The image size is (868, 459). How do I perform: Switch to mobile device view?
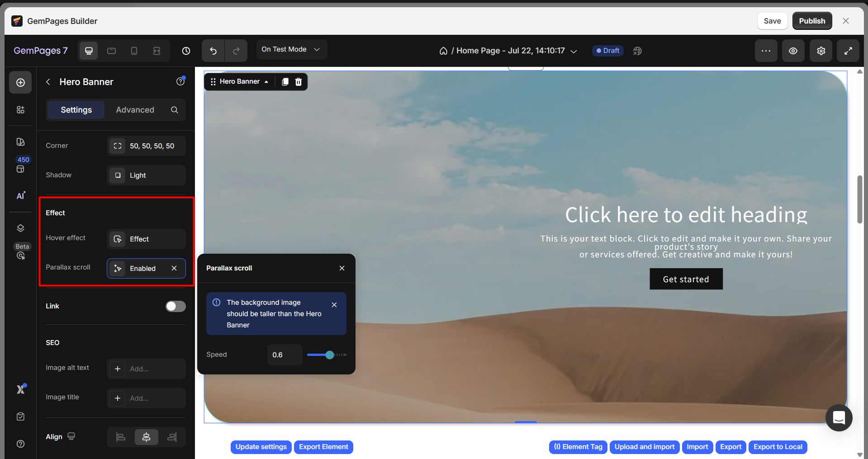134,51
